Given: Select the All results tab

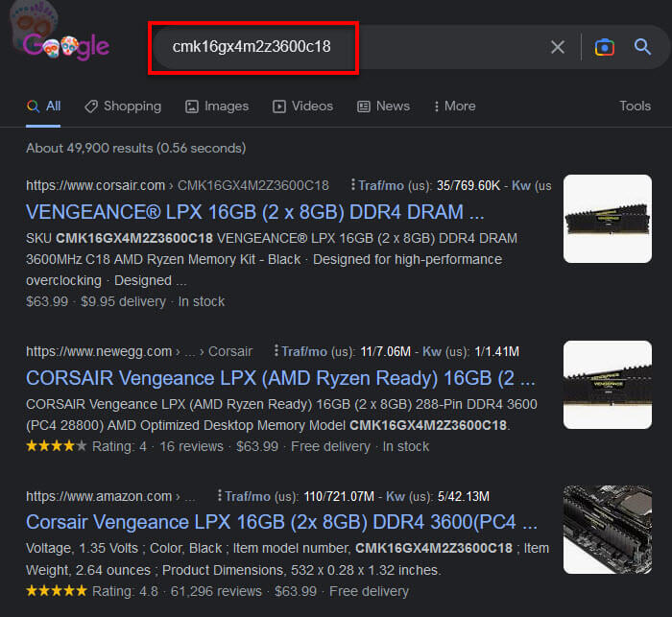Looking at the screenshot, I should click(x=43, y=107).
